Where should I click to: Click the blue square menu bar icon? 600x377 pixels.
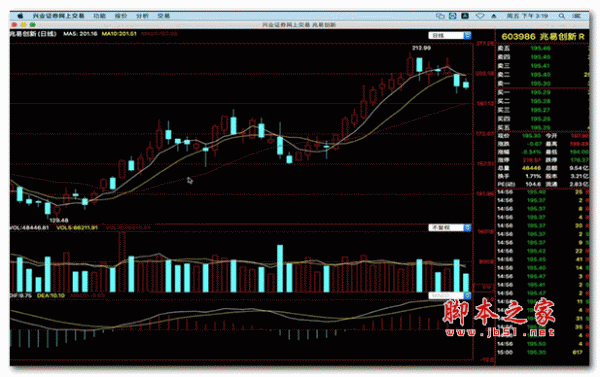453,16
